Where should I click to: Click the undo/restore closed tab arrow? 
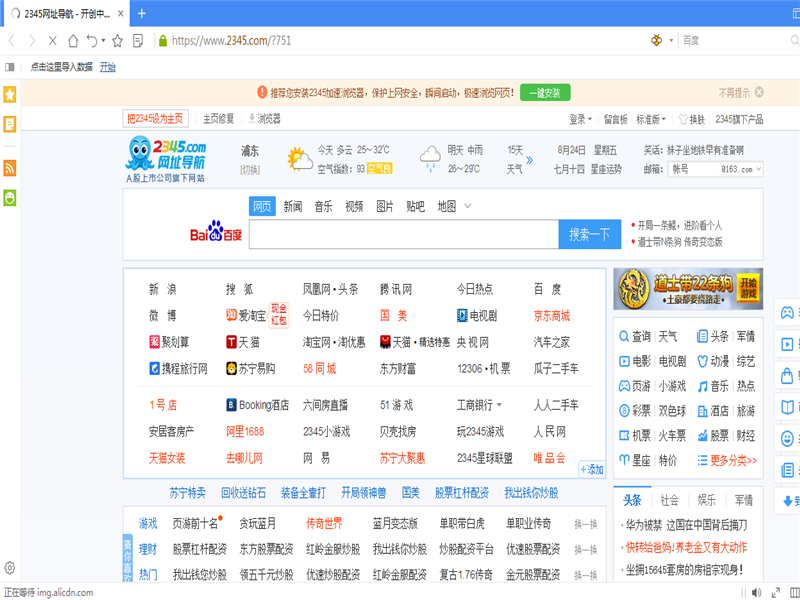point(92,41)
